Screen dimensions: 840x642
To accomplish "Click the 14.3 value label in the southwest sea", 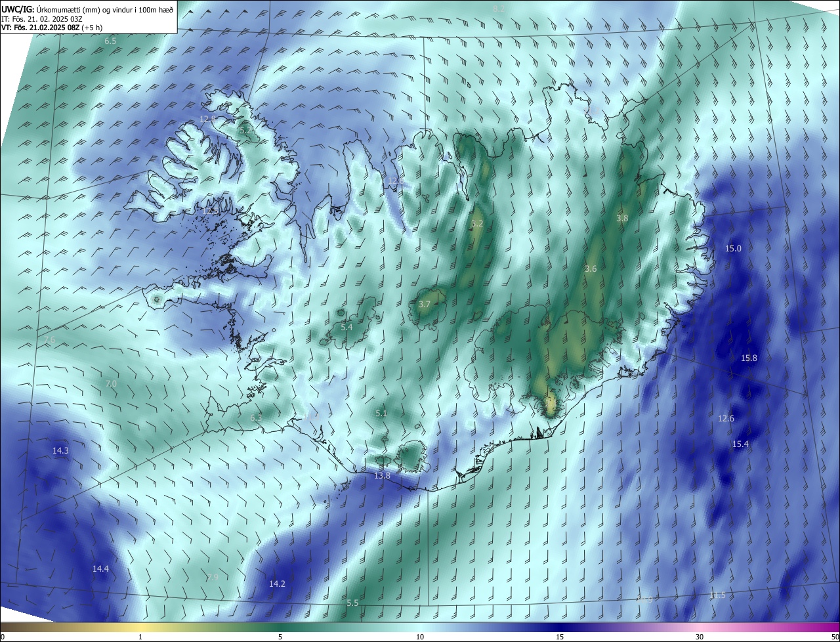I will (x=60, y=450).
